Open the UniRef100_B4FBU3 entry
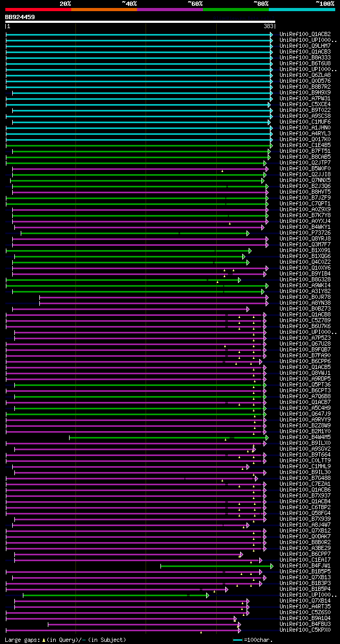This screenshot has height=644, width=340. pos(305,624)
